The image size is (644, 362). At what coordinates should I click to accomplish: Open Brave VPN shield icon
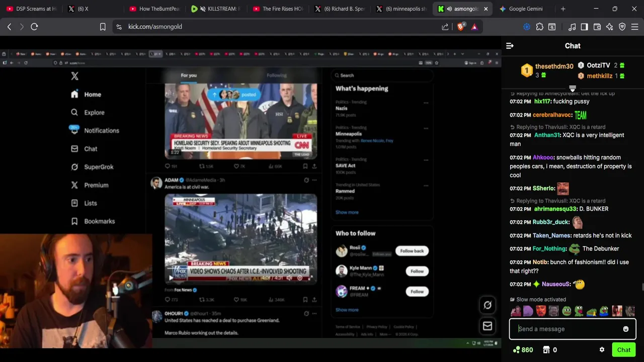[x=622, y=27]
